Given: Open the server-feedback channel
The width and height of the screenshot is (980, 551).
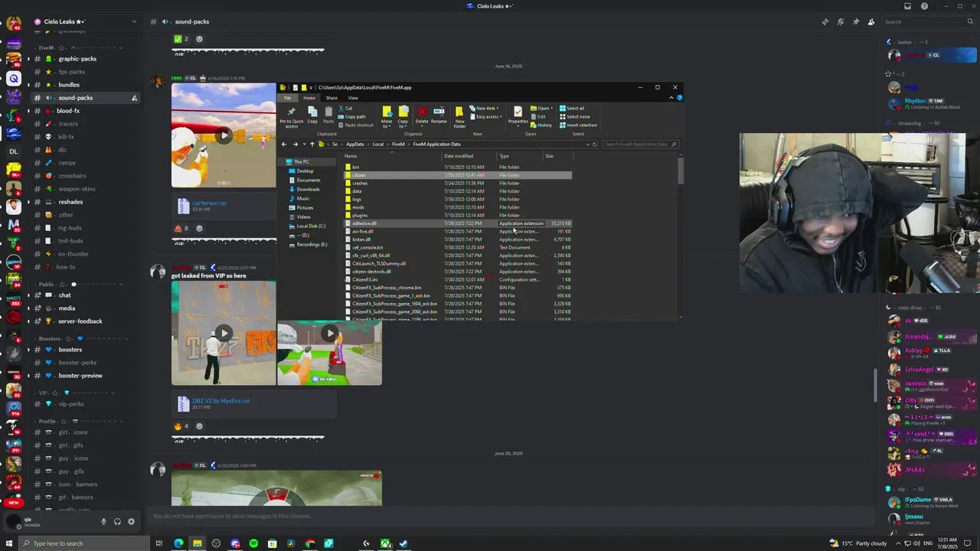Looking at the screenshot, I should (x=80, y=321).
